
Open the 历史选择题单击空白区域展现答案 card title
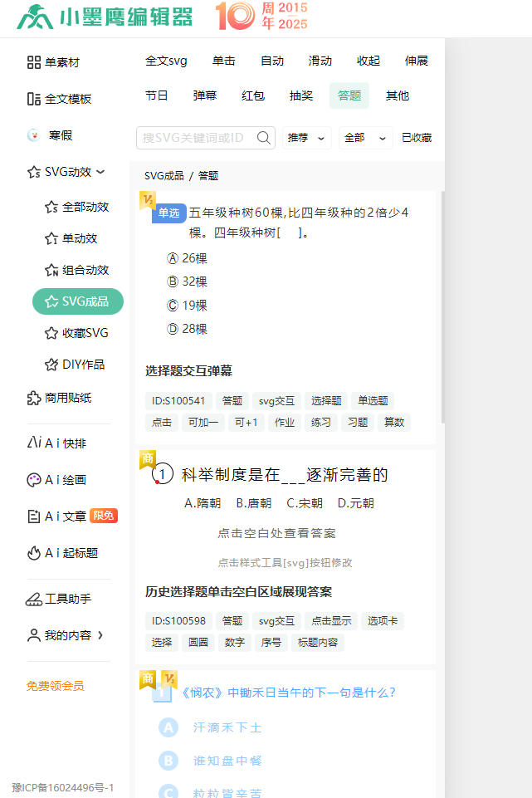click(x=238, y=592)
